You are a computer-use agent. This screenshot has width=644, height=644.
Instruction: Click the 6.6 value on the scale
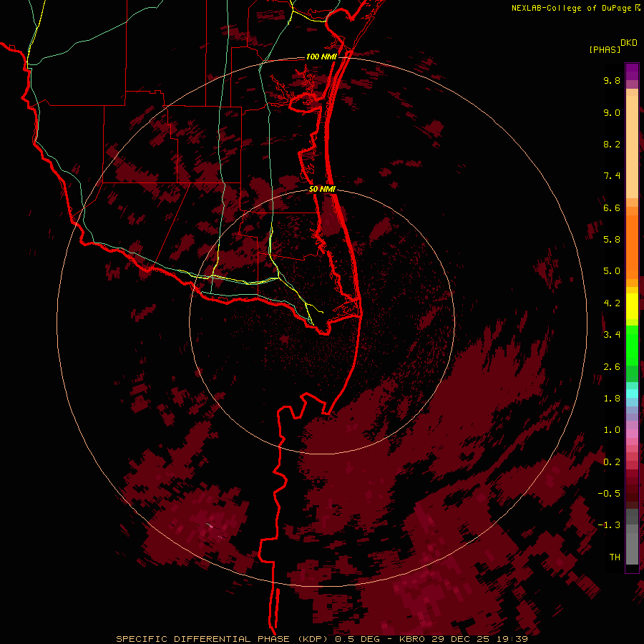click(612, 208)
